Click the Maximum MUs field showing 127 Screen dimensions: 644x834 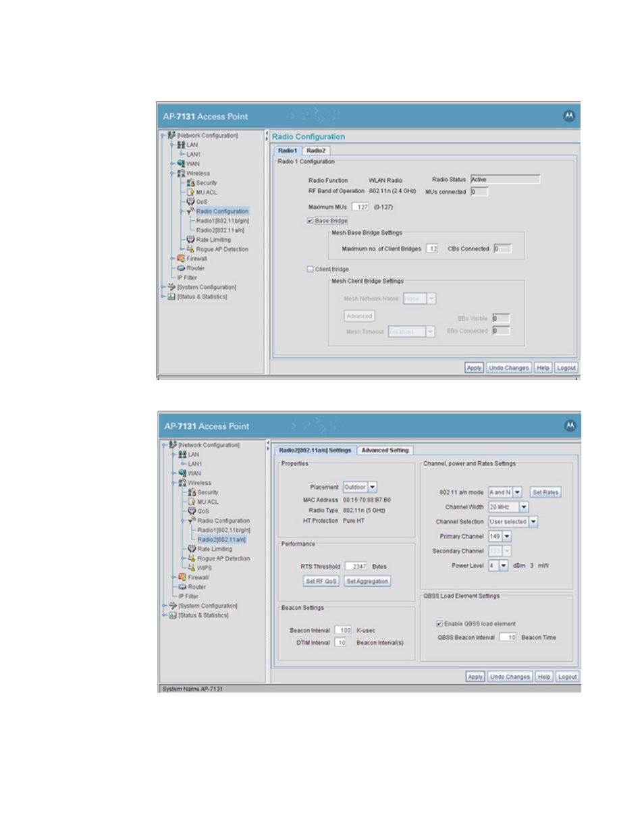(x=360, y=207)
